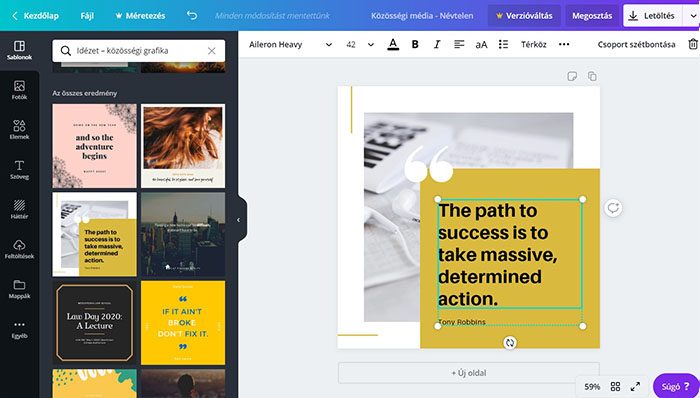Click the 59% zoom level
Viewport: 700px width, 398px height.
click(x=592, y=387)
